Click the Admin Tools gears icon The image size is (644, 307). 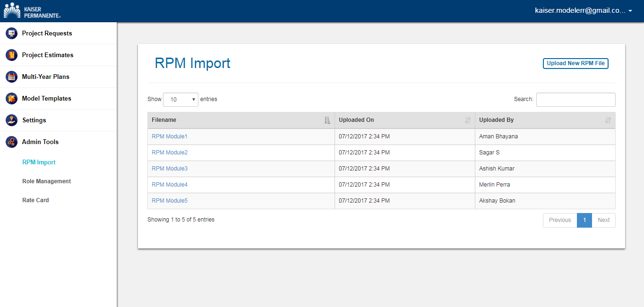click(11, 142)
